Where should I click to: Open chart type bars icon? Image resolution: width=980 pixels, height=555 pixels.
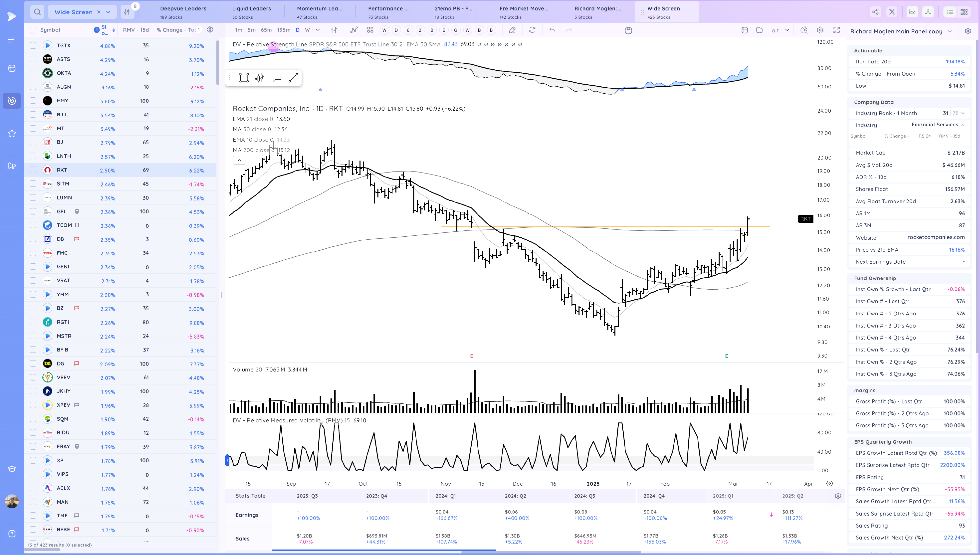tap(334, 30)
